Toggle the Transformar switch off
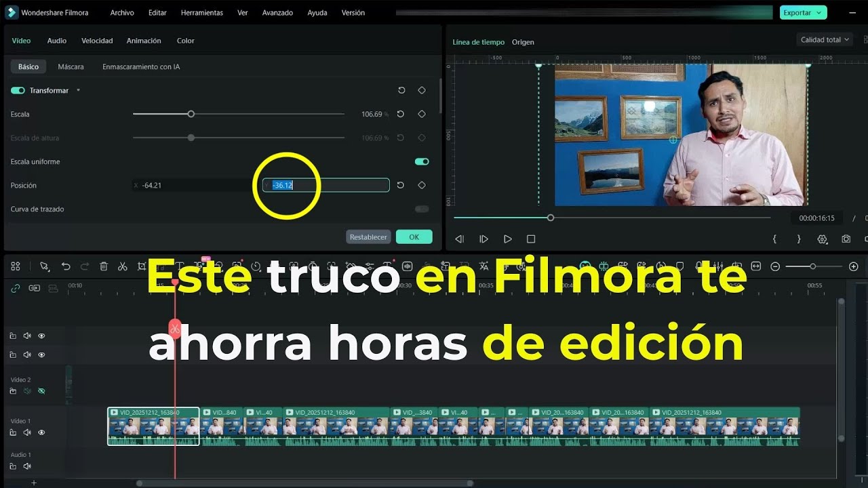Image resolution: width=868 pixels, height=488 pixels. click(x=18, y=90)
